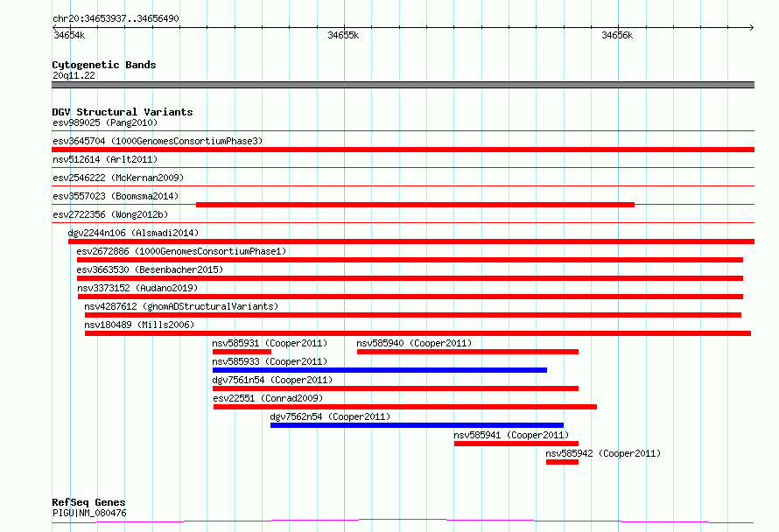The height and width of the screenshot is (532, 779).
Task: Select the red bar under nsv3373152
Action: point(411,297)
